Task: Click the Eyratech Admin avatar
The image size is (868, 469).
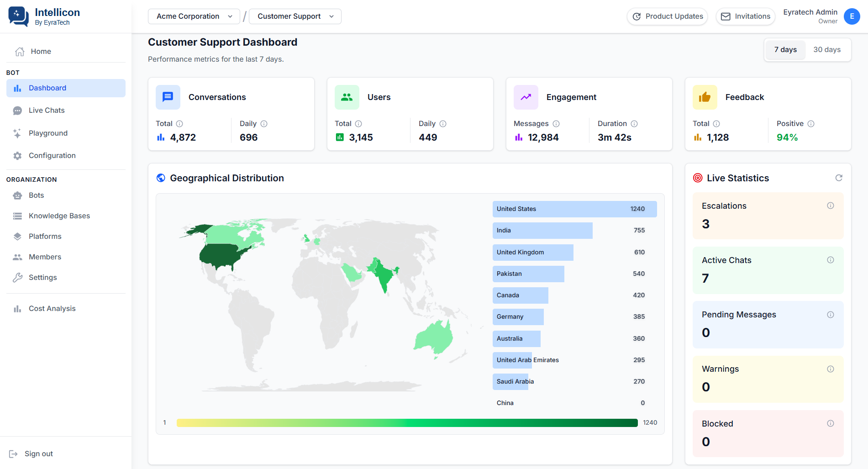Action: 852,16
